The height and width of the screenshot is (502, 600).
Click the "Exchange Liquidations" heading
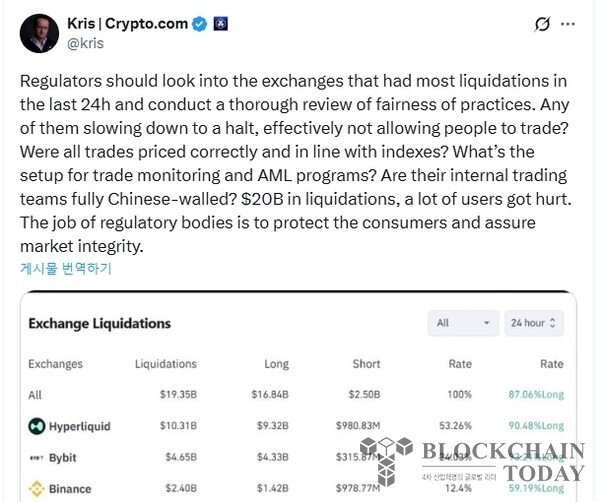pyautogui.click(x=99, y=323)
